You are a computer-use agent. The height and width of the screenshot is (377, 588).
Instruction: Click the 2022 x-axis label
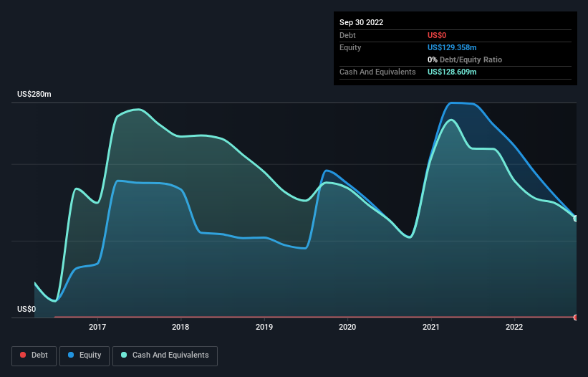coord(514,327)
